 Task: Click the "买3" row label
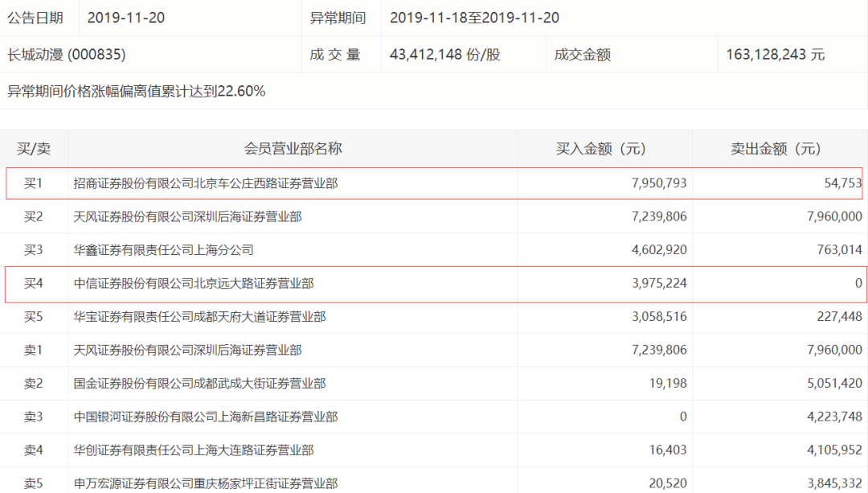point(33,250)
